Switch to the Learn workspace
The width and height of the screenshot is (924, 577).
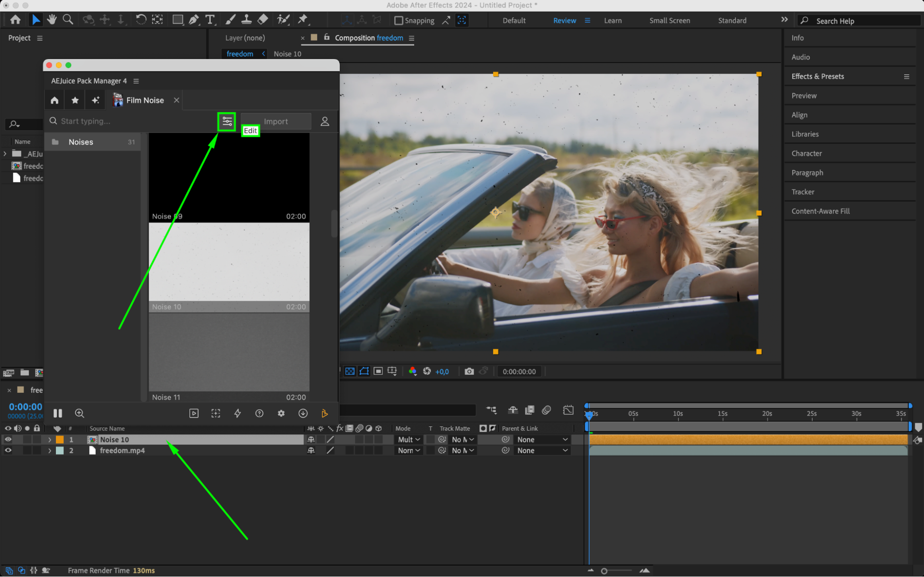pos(612,21)
